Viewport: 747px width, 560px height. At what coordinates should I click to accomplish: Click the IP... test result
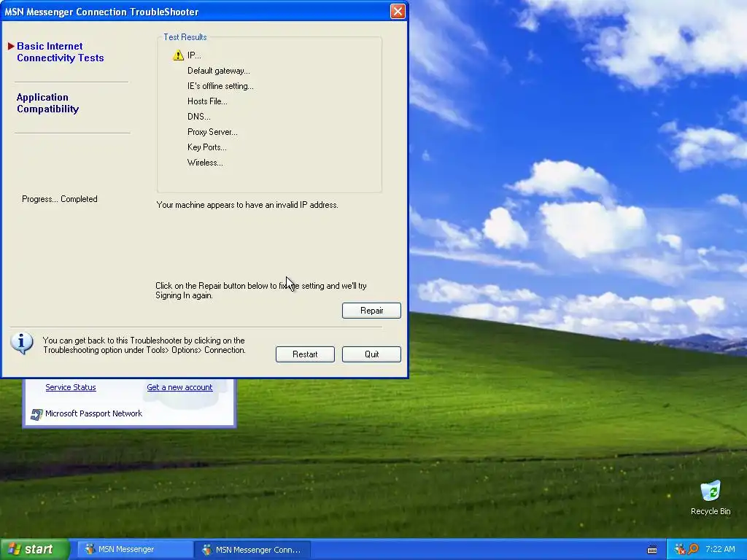(x=194, y=55)
